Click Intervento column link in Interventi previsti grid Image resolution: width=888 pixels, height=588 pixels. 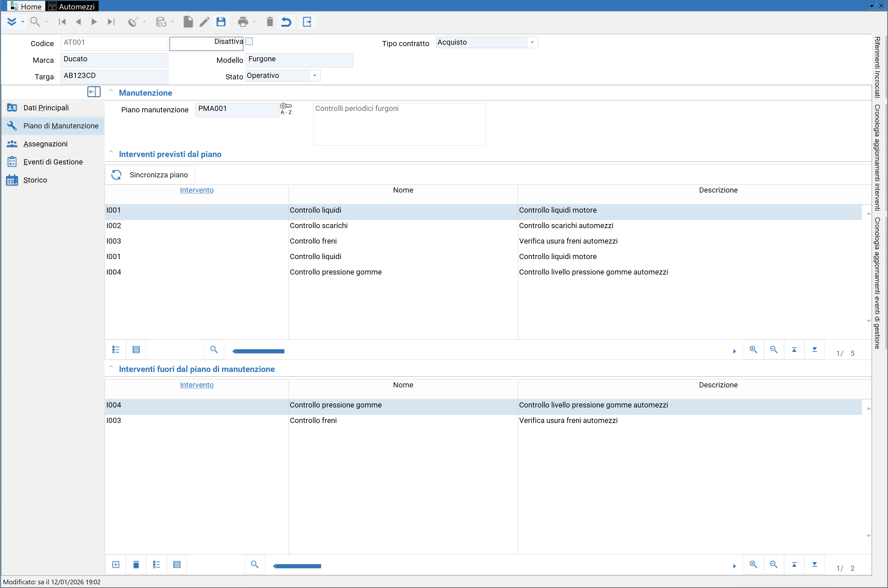click(x=197, y=190)
